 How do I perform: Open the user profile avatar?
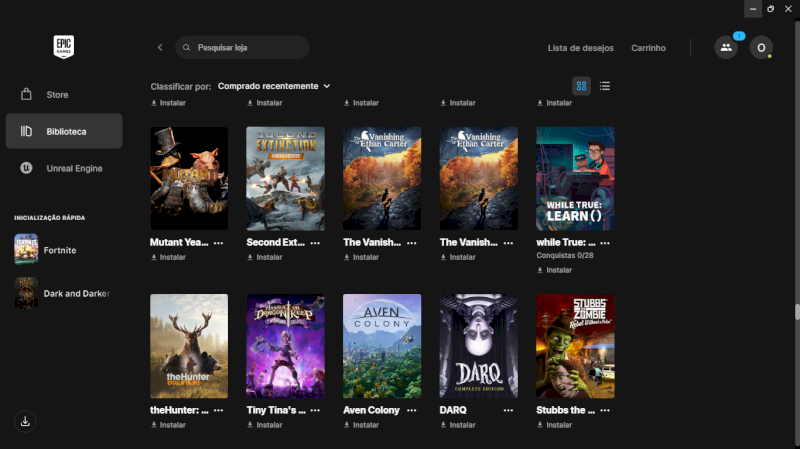pos(761,47)
